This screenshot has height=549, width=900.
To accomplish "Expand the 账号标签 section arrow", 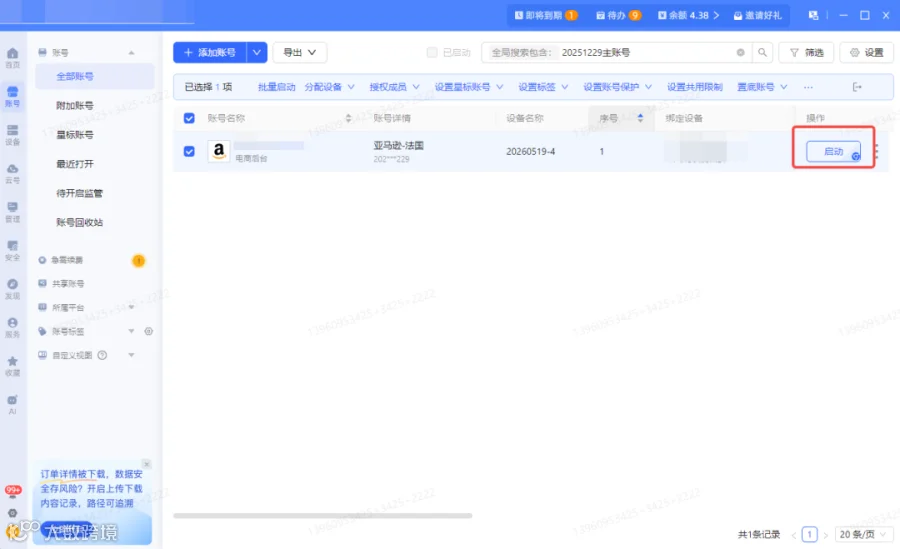I will pyautogui.click(x=131, y=331).
